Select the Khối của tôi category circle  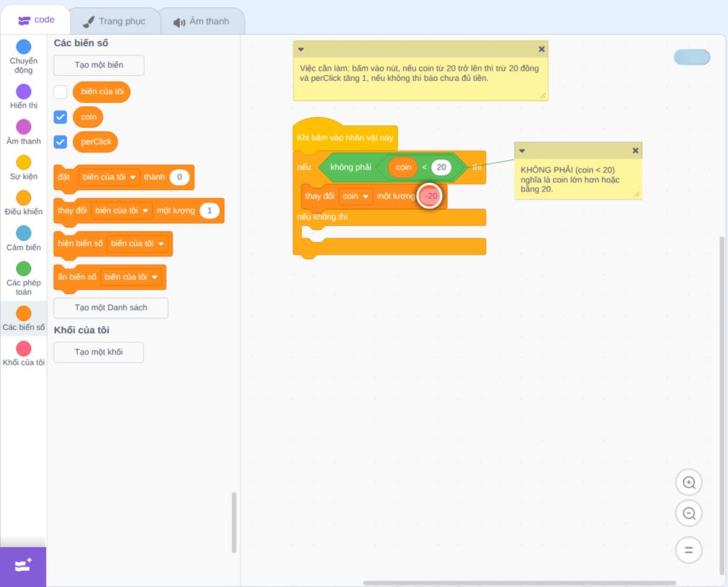point(24,349)
